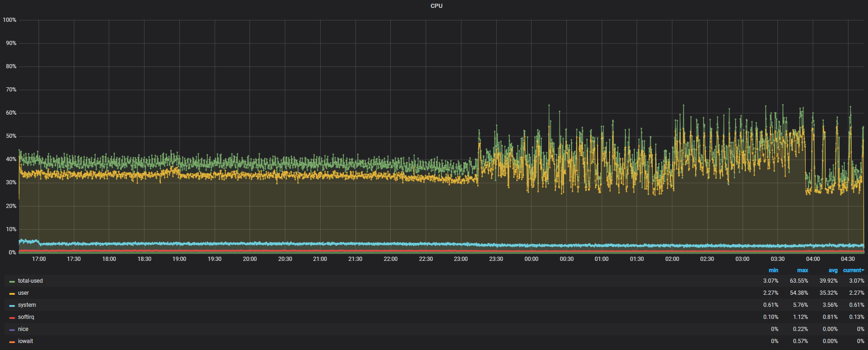Screen dimensions: 868x350
Task: Open color picker for nice purple swatch
Action: point(12,330)
